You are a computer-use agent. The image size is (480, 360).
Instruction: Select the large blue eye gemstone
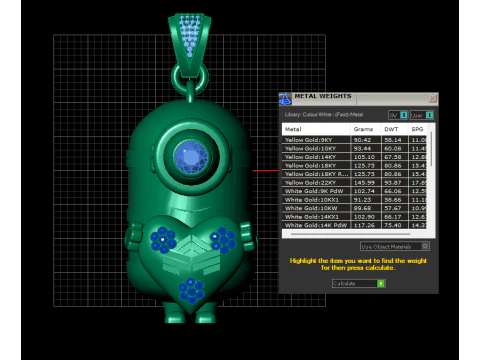(x=191, y=157)
